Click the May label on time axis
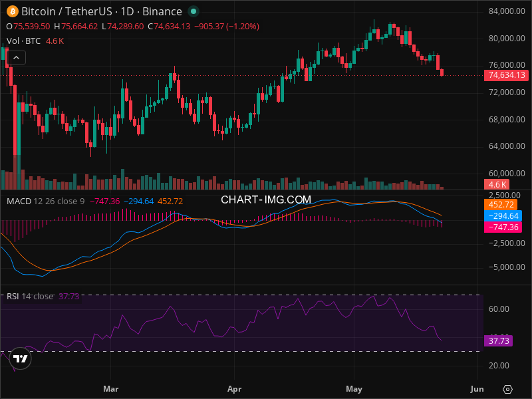 pyautogui.click(x=354, y=389)
